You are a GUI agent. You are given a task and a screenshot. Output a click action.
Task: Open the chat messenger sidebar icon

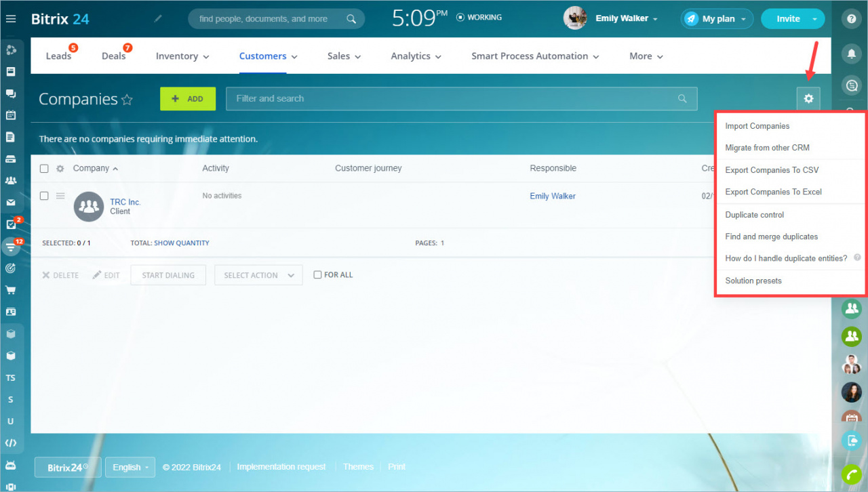pos(11,94)
